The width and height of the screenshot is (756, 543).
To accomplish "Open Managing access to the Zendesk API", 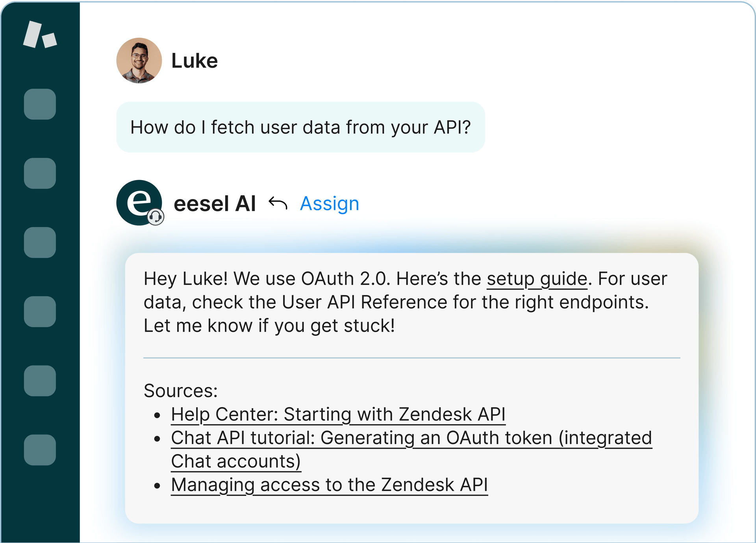I will coord(330,485).
